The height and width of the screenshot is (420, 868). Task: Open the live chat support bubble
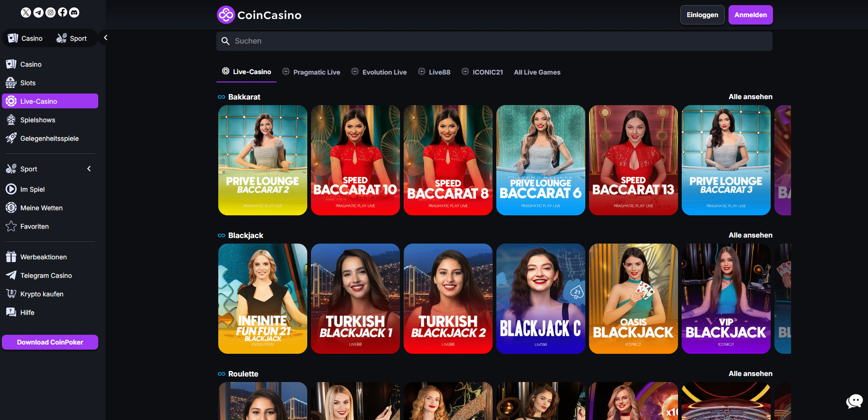tap(854, 401)
